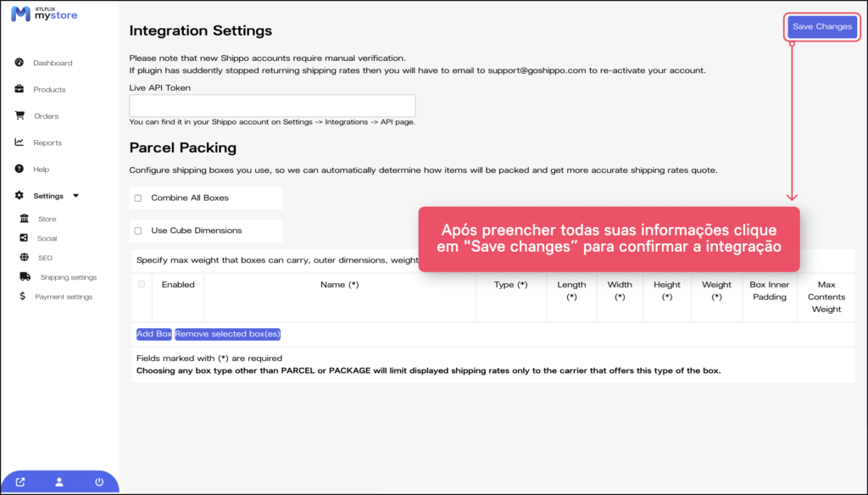Check the select-all boxes header checkbox
This screenshot has height=495, width=868.
coord(142,285)
